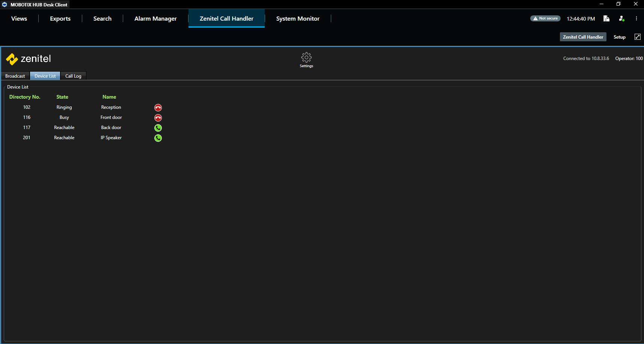This screenshot has height=344, width=644.
Task: Open the evidence lock list icon
Action: [606, 18]
